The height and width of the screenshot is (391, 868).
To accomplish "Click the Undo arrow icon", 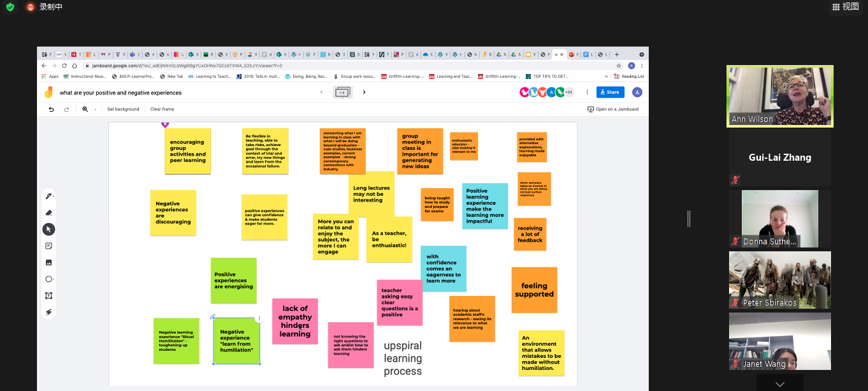I will click(52, 109).
